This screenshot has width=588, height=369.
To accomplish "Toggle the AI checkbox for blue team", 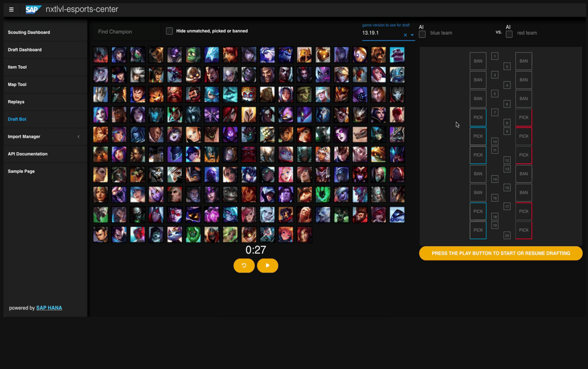I will point(422,34).
